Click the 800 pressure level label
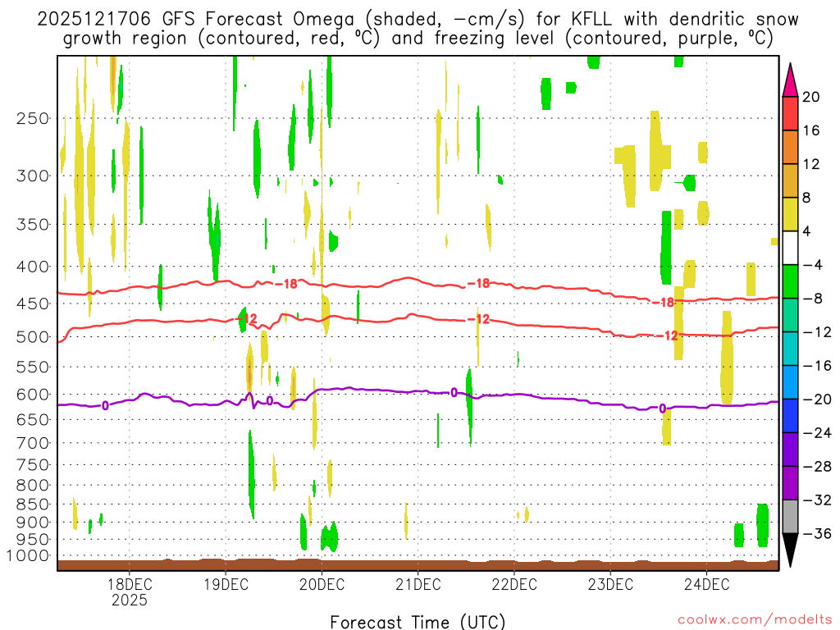Viewport: 840px width, 630px height. [33, 486]
